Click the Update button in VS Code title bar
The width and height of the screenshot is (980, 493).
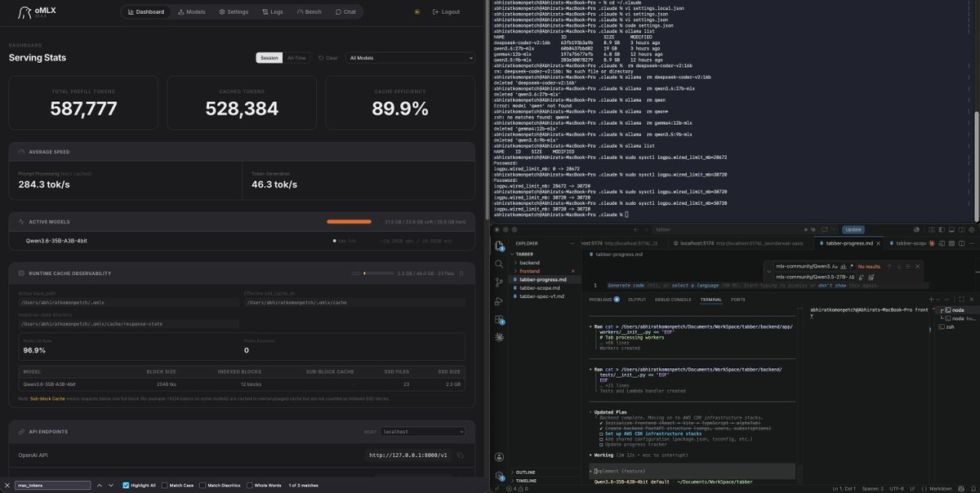coord(853,229)
